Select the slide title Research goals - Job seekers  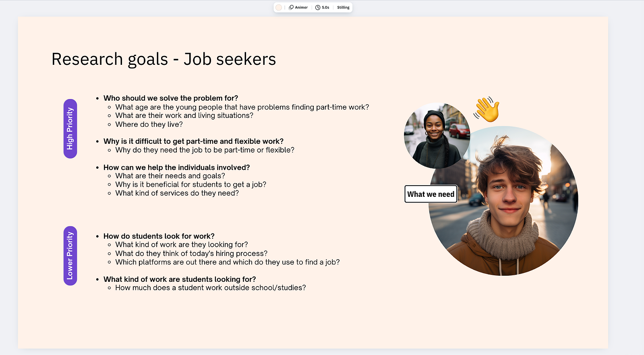164,59
